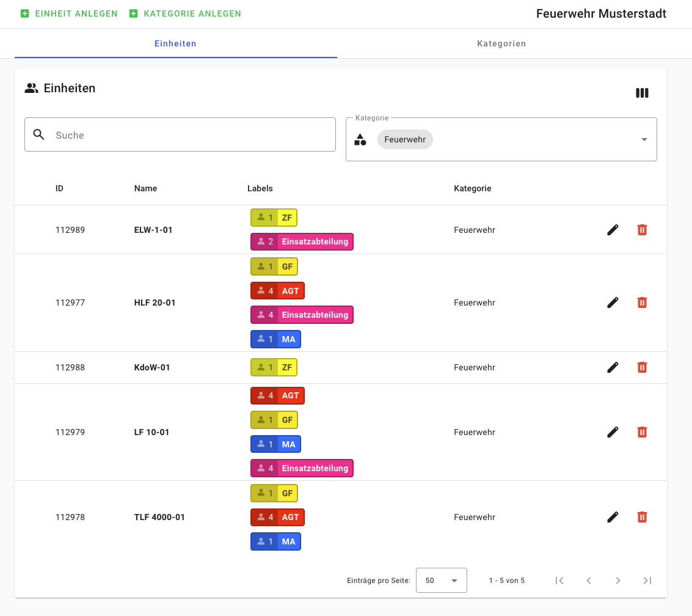692x616 pixels.
Task: Open the column view settings icon
Action: pos(642,93)
